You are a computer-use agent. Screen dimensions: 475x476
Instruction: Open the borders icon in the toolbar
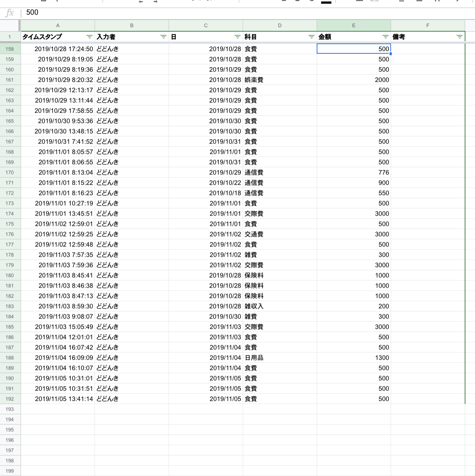[360, 2]
